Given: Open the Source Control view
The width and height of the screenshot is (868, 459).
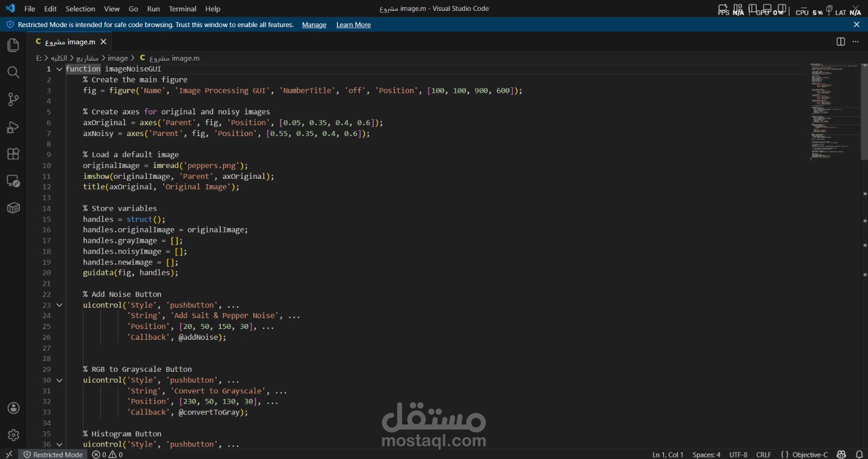Looking at the screenshot, I should [13, 99].
